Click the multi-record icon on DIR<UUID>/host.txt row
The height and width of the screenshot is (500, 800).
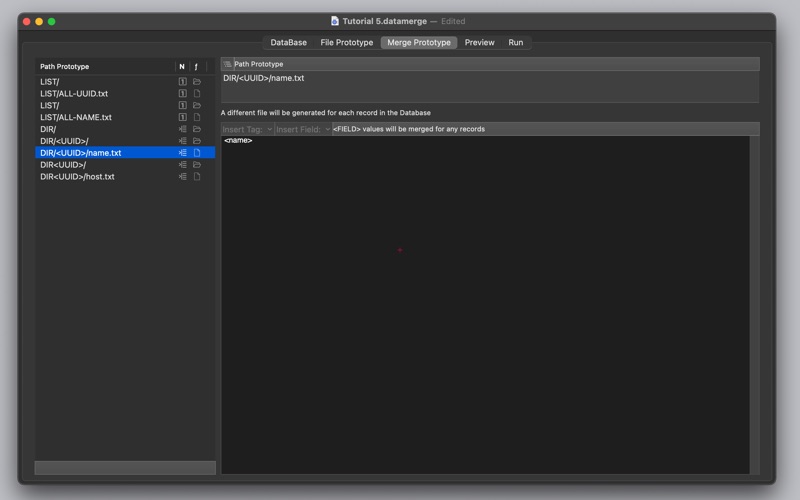click(x=182, y=177)
